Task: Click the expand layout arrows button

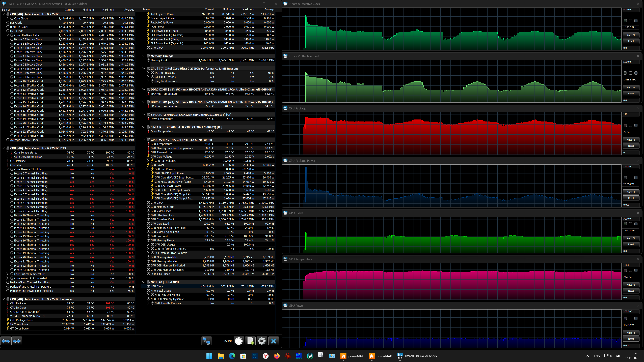Action: (6, 341)
